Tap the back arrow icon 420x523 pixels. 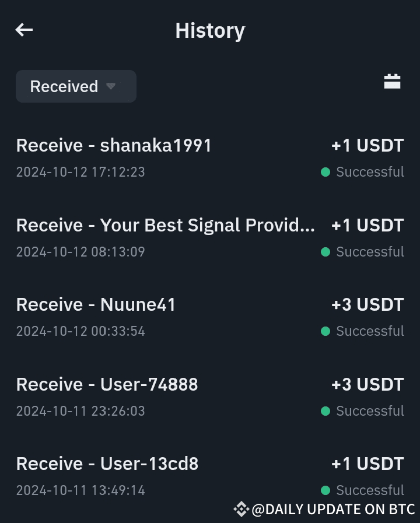click(x=24, y=30)
